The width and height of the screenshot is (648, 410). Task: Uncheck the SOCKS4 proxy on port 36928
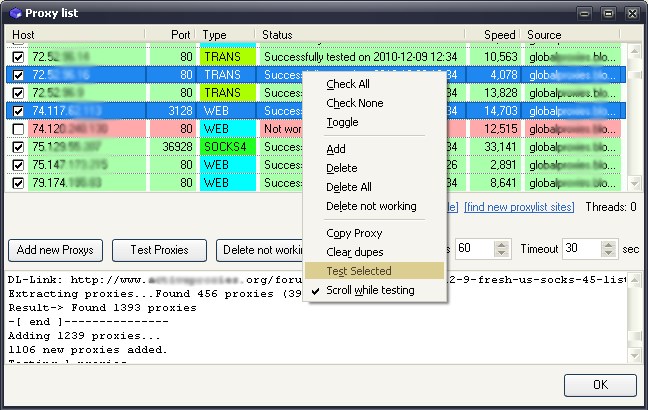tap(18, 147)
